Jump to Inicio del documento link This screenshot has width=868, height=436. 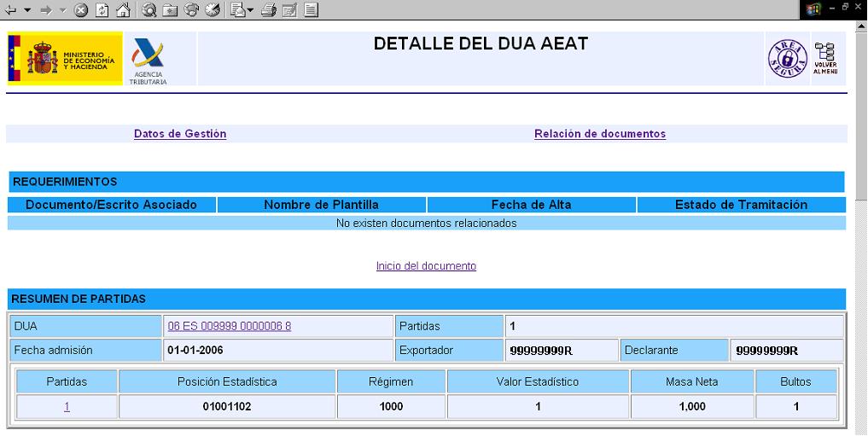pyautogui.click(x=426, y=266)
